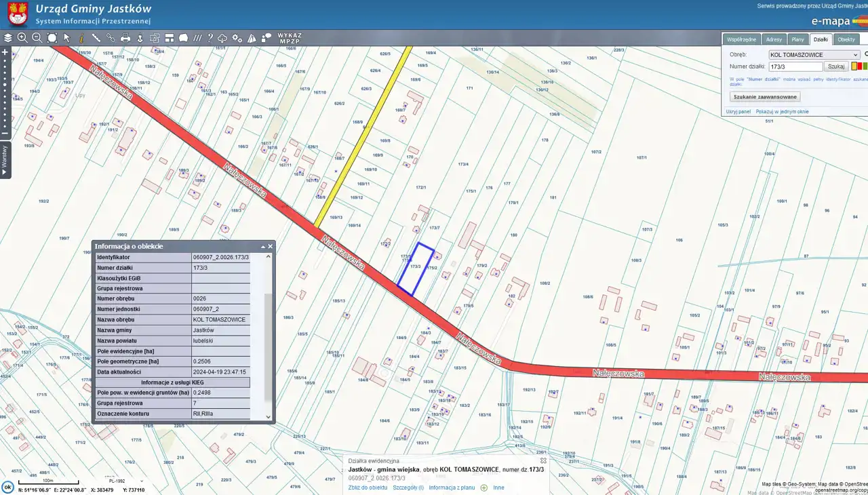Open the Obręb dropdown KOL TOMASZOWICE
Image resolution: width=868 pixels, height=495 pixels.
coord(814,54)
